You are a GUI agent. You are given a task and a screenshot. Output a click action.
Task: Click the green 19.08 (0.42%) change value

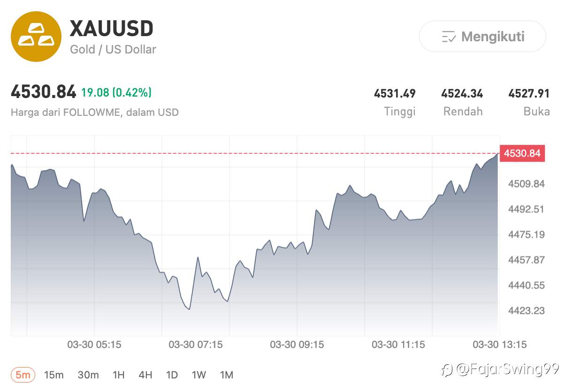pyautogui.click(x=116, y=92)
